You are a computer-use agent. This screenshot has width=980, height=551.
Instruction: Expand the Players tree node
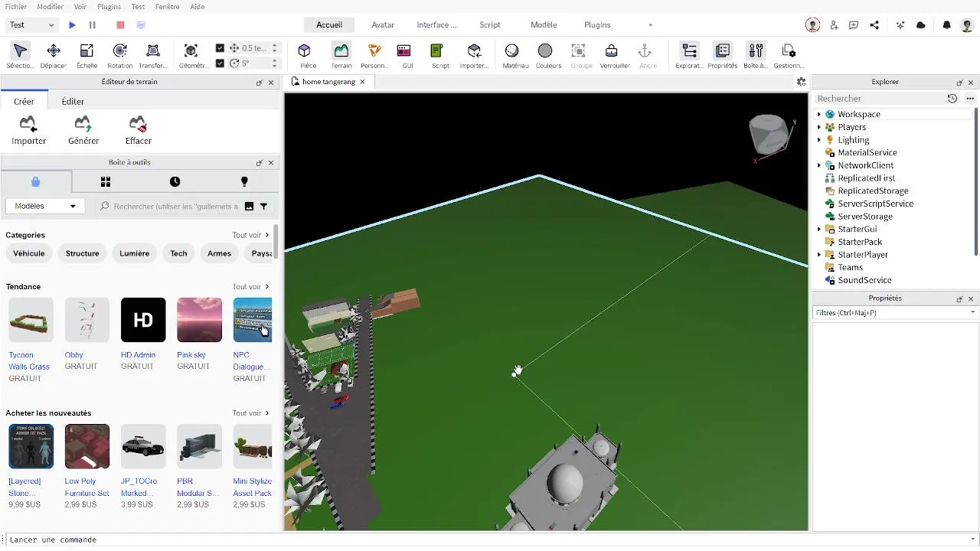[819, 127]
